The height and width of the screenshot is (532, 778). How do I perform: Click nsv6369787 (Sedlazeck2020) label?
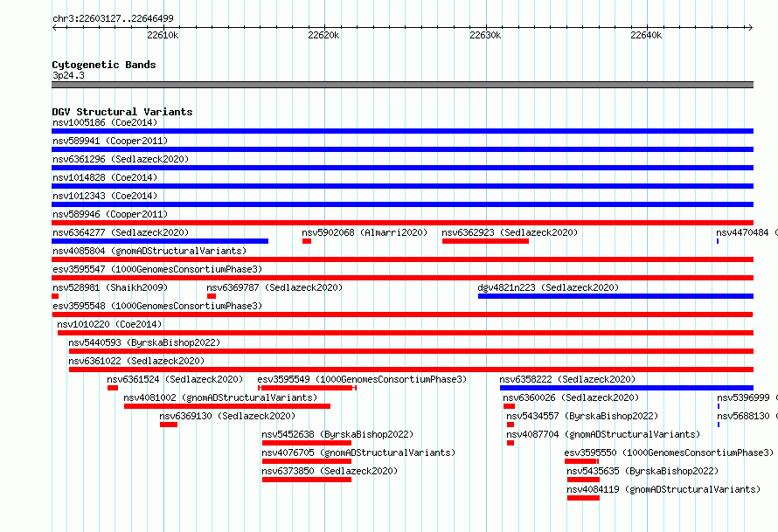(274, 287)
